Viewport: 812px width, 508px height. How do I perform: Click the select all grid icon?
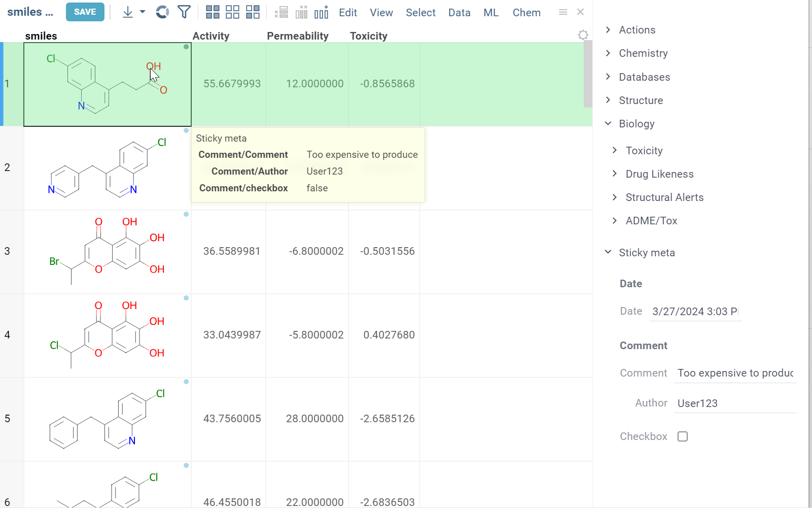point(213,12)
